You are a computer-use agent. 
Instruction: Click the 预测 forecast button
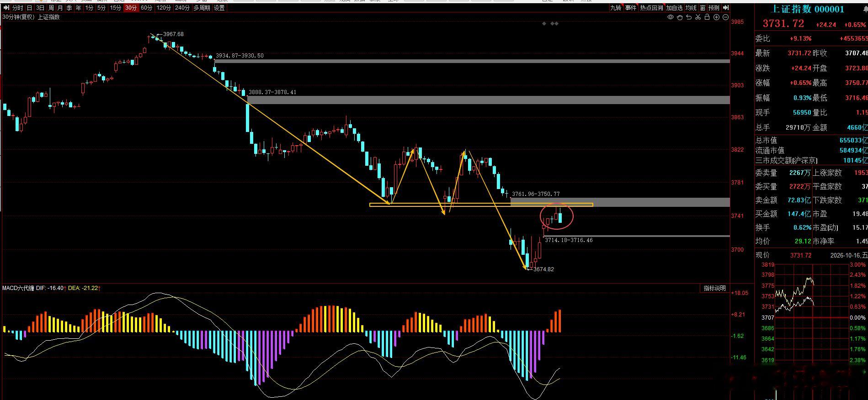click(x=714, y=8)
